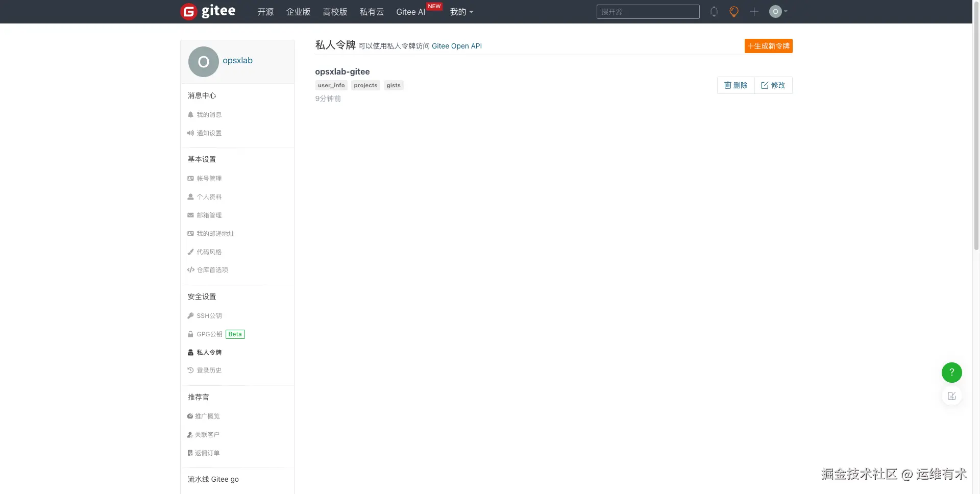Click the green help question-mark button
Screen dimensions: 980x494
pos(952,373)
